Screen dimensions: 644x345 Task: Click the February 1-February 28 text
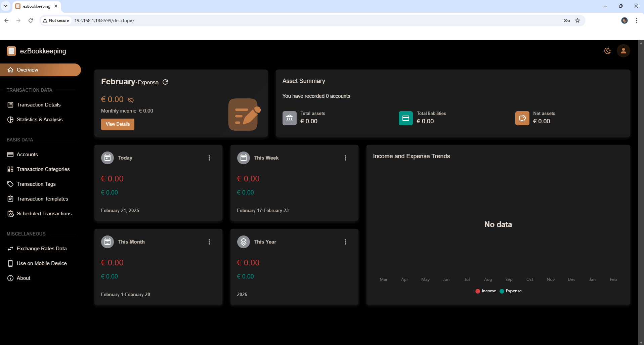126,294
